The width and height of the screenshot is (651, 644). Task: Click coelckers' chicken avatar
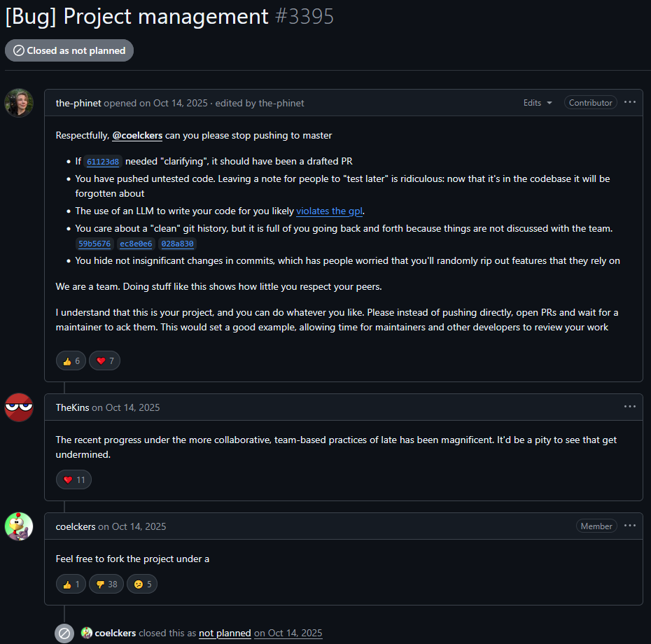[19, 526]
